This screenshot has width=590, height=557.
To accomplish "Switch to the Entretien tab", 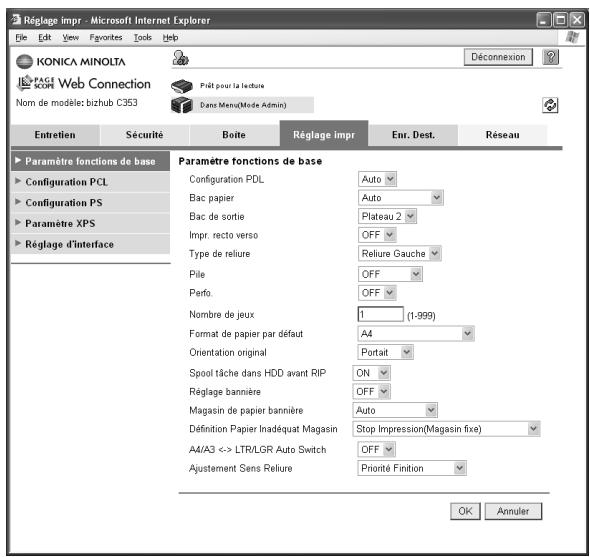I will pos(55,135).
